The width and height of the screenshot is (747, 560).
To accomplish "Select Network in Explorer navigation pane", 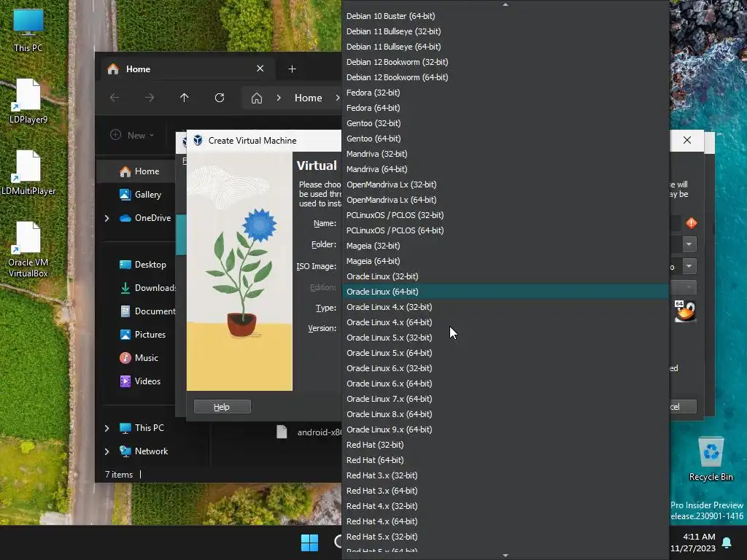I will point(144,451).
